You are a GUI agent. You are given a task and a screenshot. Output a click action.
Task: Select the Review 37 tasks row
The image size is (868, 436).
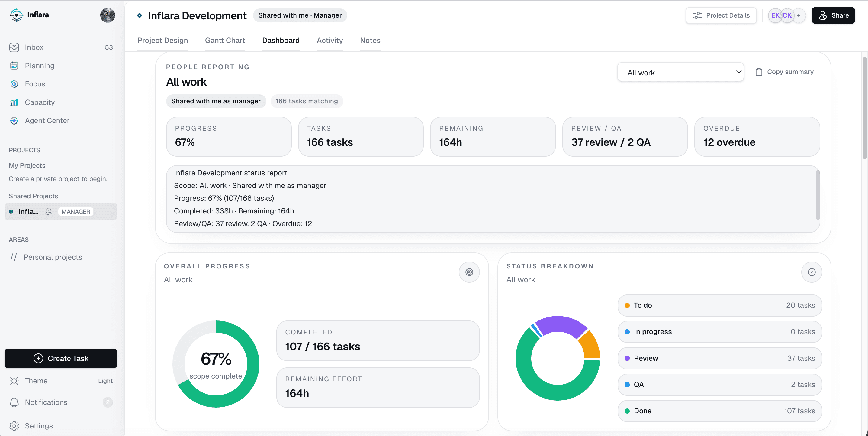pos(720,358)
